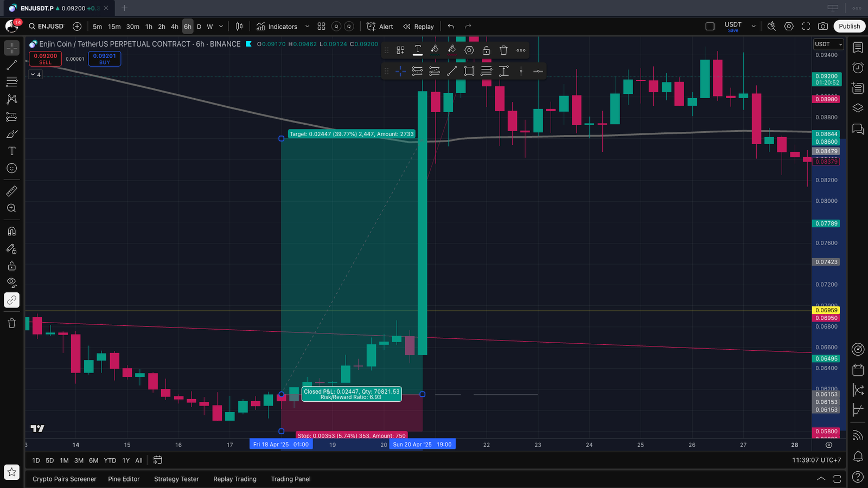Click the Publish button
868x488 pixels.
(849, 26)
